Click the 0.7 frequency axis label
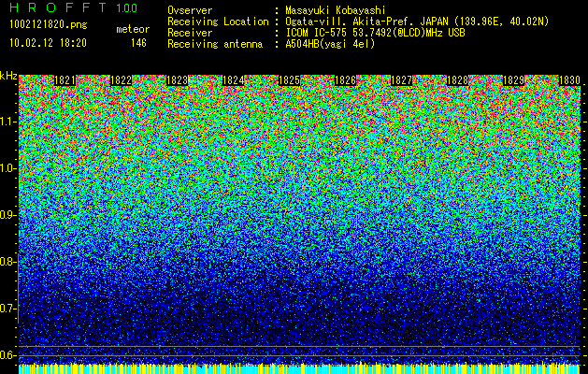This screenshot has height=374, width=588. [x=7, y=309]
